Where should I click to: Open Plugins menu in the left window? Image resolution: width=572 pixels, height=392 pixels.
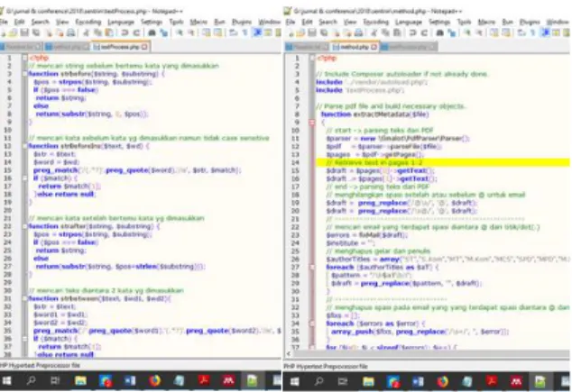tap(242, 22)
